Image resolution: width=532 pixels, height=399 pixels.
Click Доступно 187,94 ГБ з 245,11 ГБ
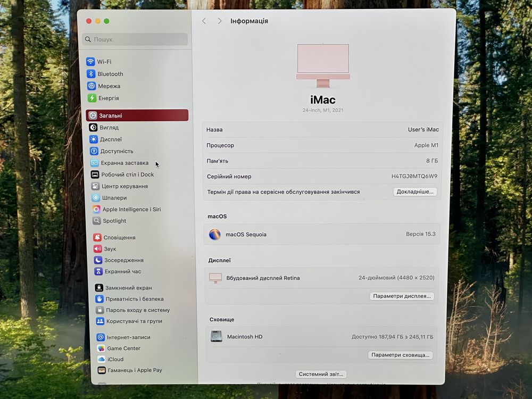[392, 337]
